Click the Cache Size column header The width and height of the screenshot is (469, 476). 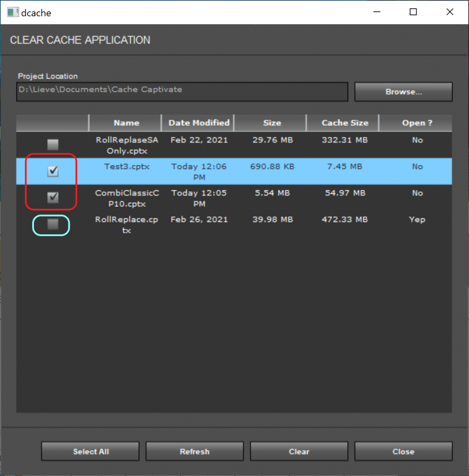tap(345, 123)
